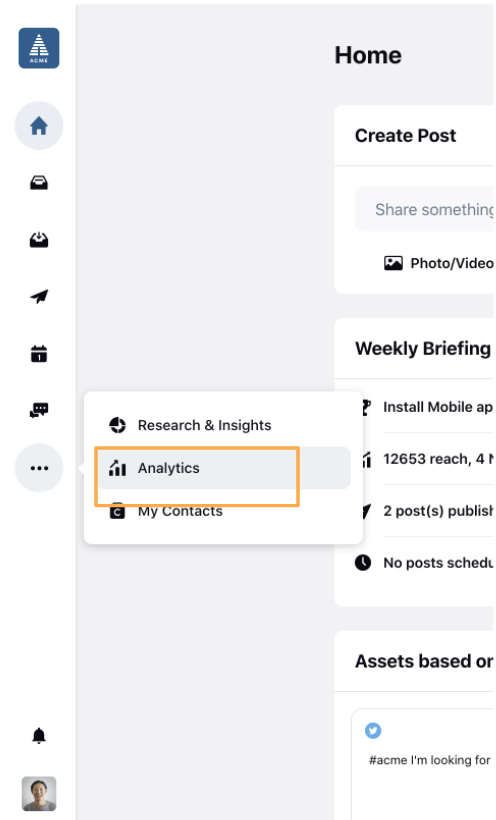Click the Share something input field
The width and height of the screenshot is (496, 820).
pyautogui.click(x=424, y=209)
